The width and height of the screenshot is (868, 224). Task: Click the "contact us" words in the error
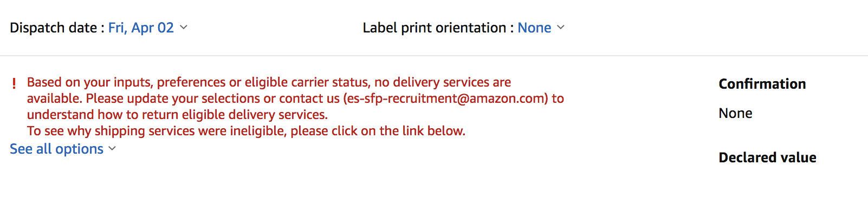[309, 98]
